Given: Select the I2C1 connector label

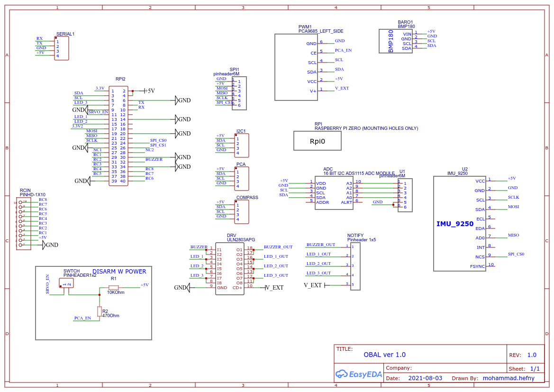Looking at the screenshot, I should pyautogui.click(x=241, y=131).
